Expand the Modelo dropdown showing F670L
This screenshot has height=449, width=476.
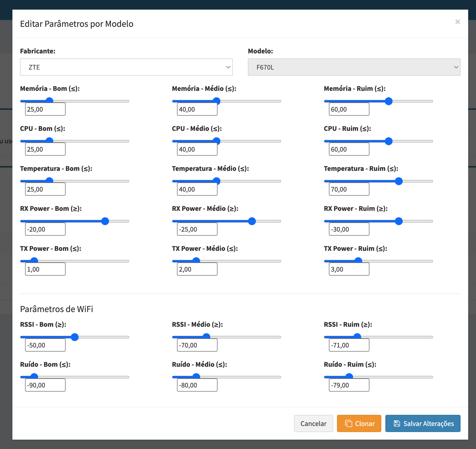coord(354,67)
